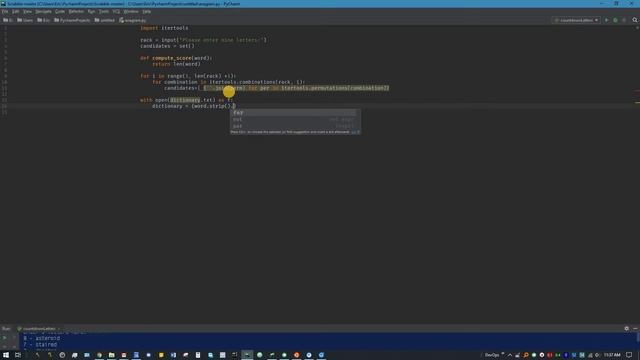Open Run panel settings gear
The width and height of the screenshot is (640, 360).
point(627,329)
